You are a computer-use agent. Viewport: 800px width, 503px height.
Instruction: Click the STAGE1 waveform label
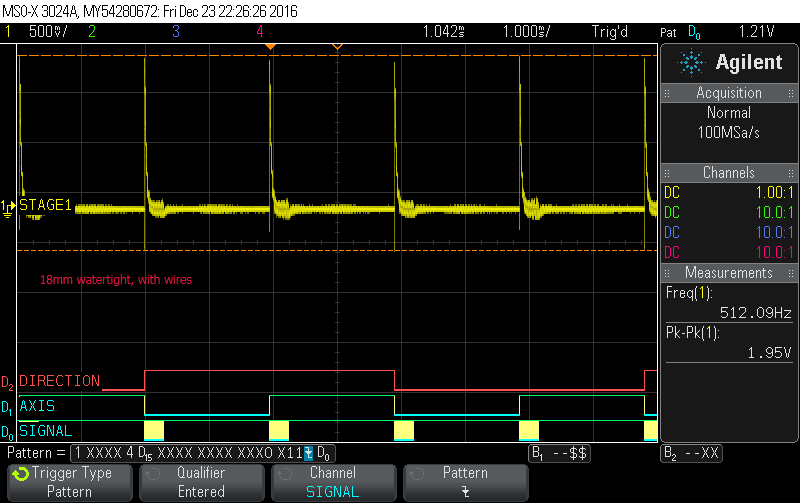pos(45,206)
